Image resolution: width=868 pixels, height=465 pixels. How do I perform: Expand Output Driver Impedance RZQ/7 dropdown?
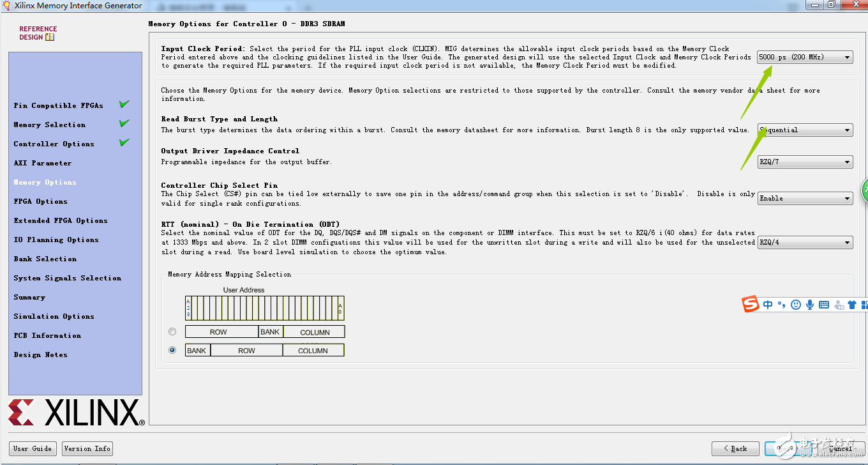(x=805, y=162)
